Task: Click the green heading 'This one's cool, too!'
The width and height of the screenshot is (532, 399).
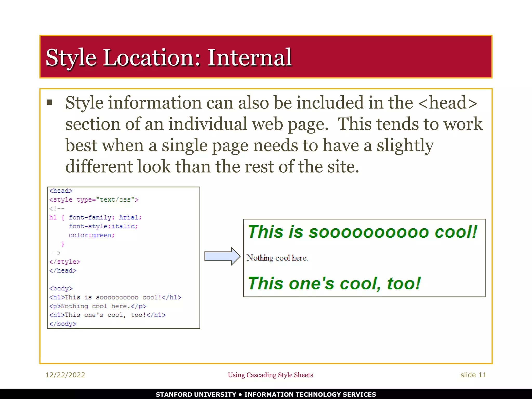Action: 334,283
